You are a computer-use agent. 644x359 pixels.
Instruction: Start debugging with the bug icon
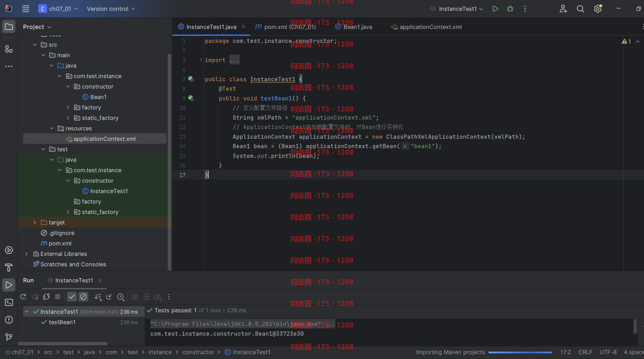pyautogui.click(x=510, y=9)
